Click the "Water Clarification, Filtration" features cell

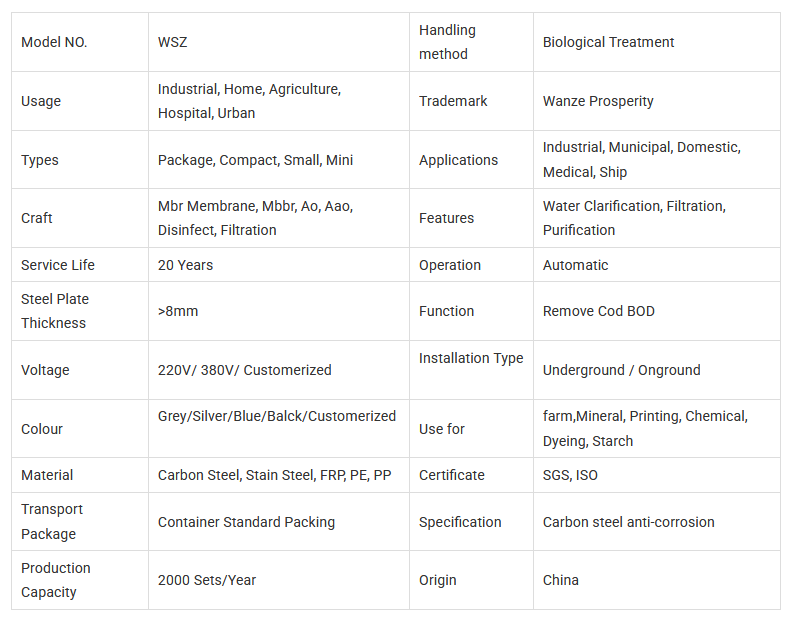click(x=634, y=218)
